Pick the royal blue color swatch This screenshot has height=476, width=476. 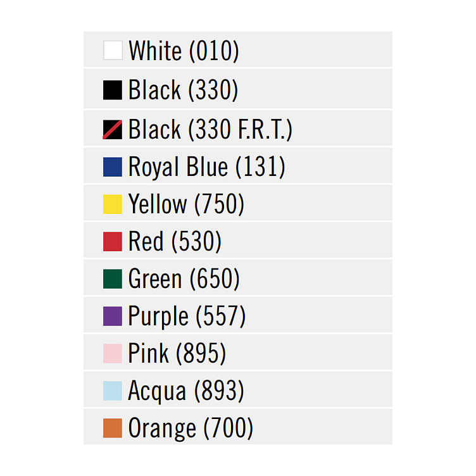coord(113,167)
